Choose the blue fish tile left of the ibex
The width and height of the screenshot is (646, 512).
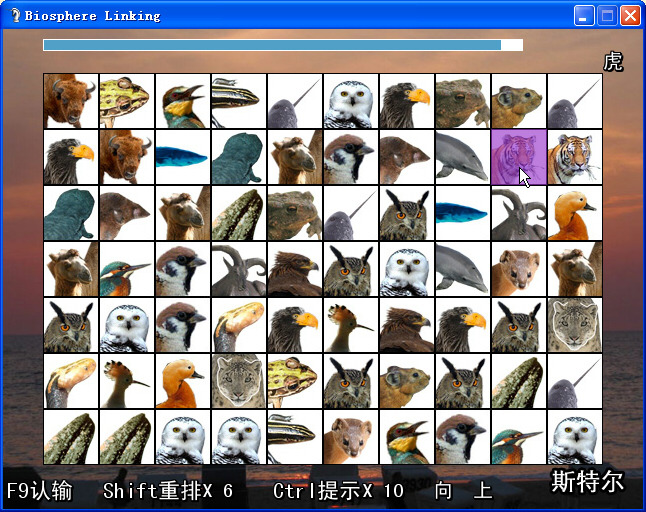tap(463, 213)
